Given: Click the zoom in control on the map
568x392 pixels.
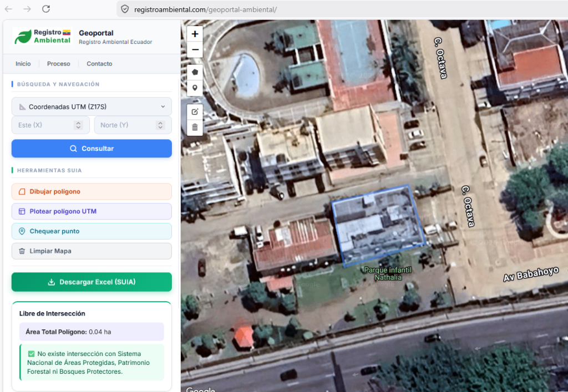Looking at the screenshot, I should pos(195,34).
